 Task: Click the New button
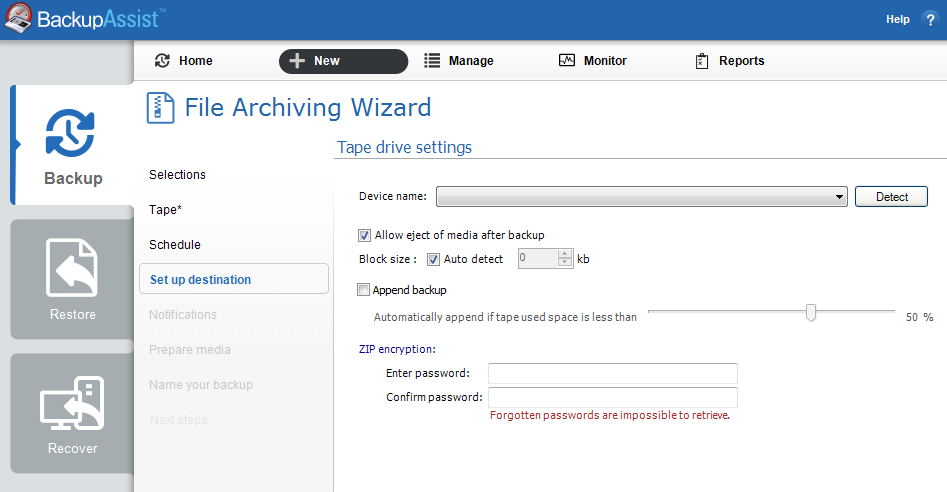(x=343, y=61)
